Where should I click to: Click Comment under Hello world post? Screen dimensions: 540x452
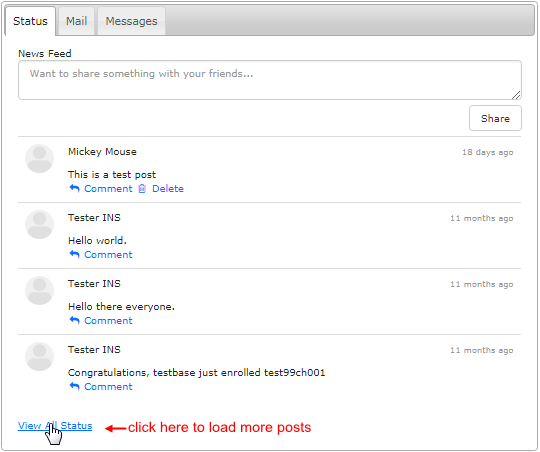(x=108, y=255)
